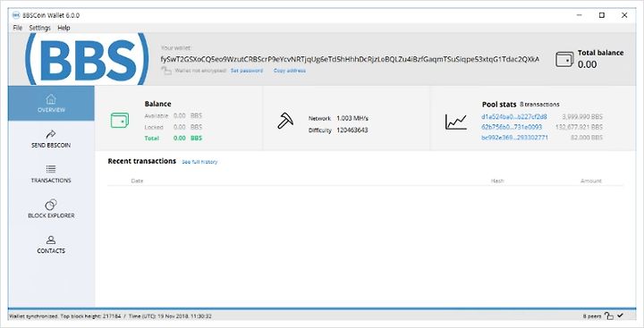Open pool transaction be992e369...293302771

point(514,138)
